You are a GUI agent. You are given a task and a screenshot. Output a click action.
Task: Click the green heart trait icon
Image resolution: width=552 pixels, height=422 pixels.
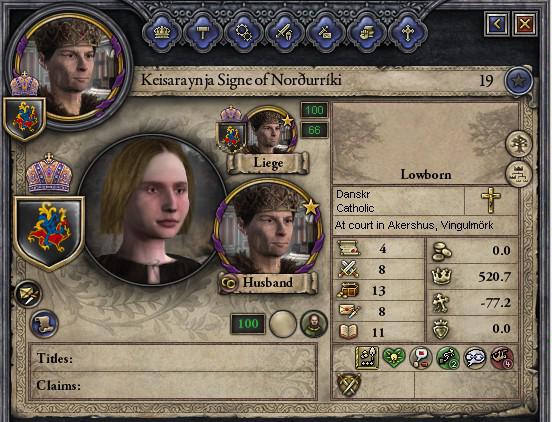[394, 359]
